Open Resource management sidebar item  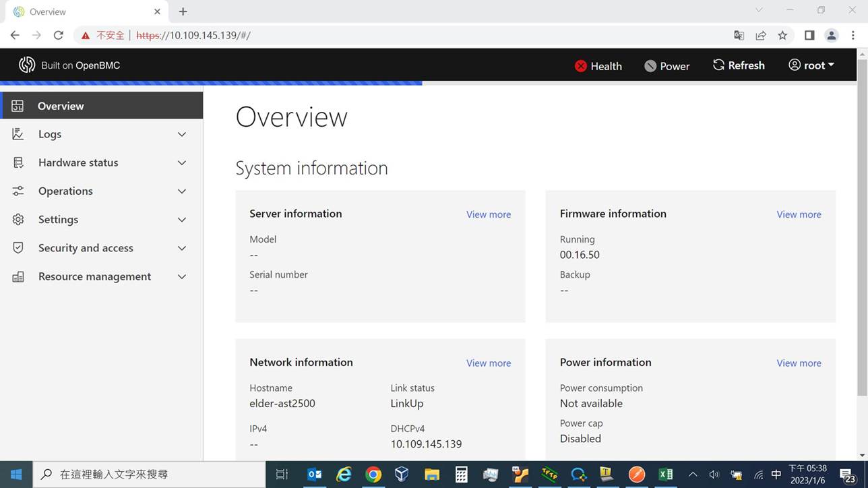[94, 276]
